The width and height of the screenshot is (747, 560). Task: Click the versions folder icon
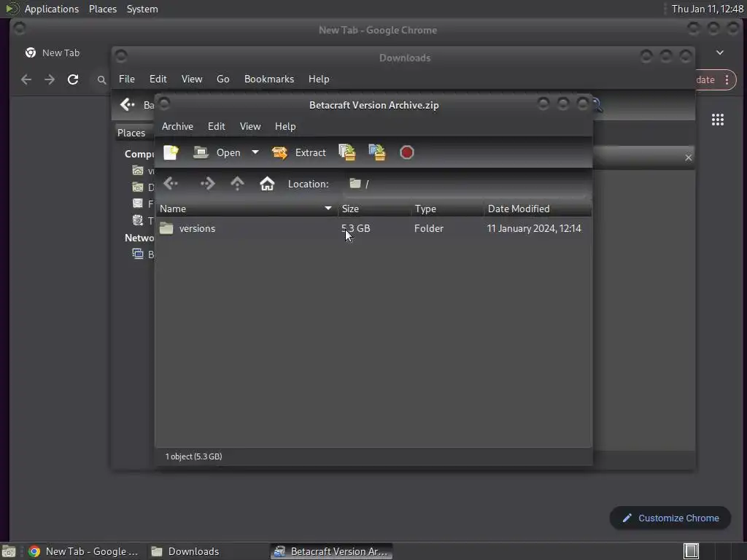(x=166, y=228)
